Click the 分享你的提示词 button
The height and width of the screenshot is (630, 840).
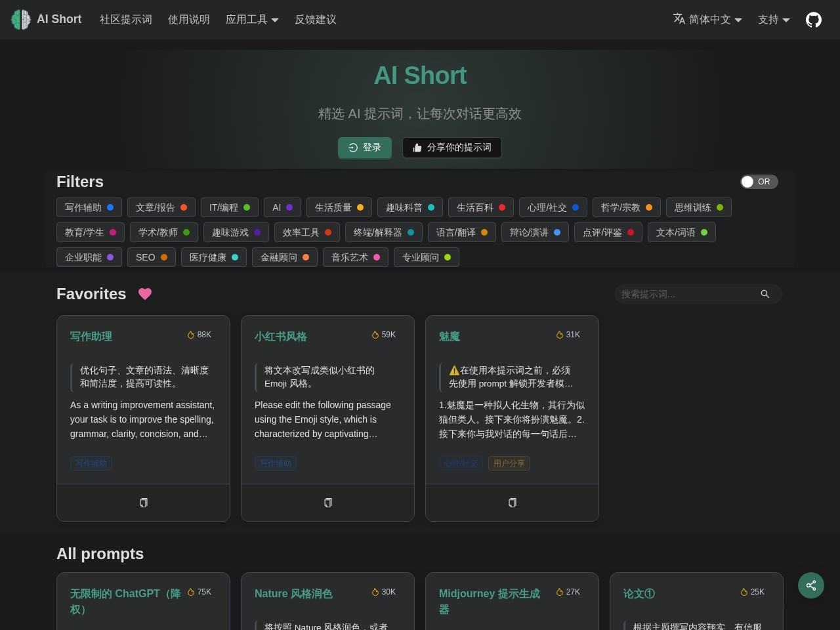(x=451, y=148)
